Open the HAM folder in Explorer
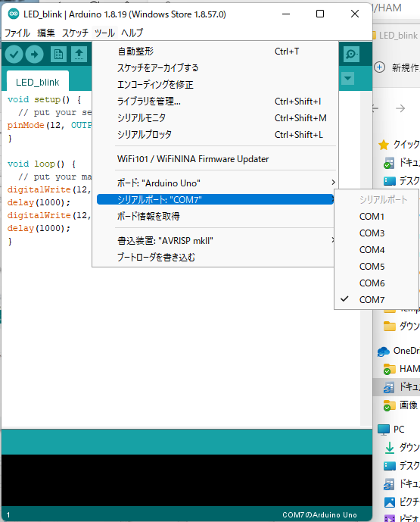This screenshot has height=522, width=420. [401, 369]
